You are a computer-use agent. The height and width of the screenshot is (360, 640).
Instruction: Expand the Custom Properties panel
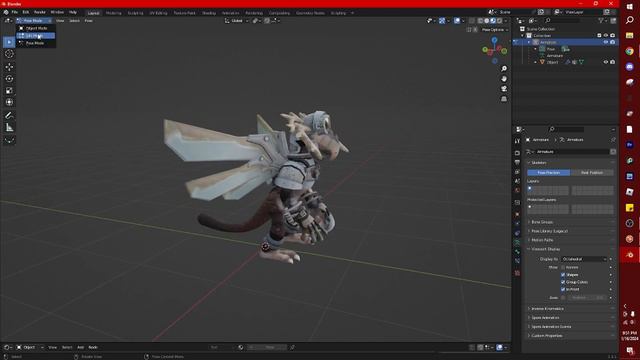[546, 336]
